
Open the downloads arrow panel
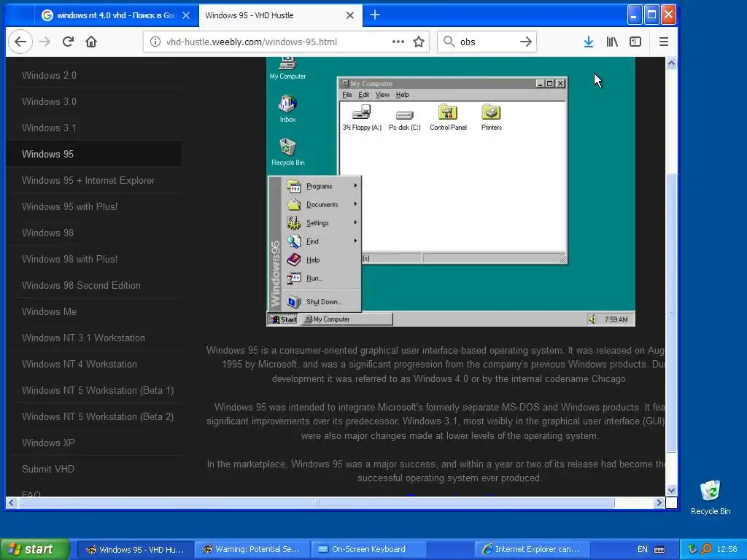click(x=589, y=42)
